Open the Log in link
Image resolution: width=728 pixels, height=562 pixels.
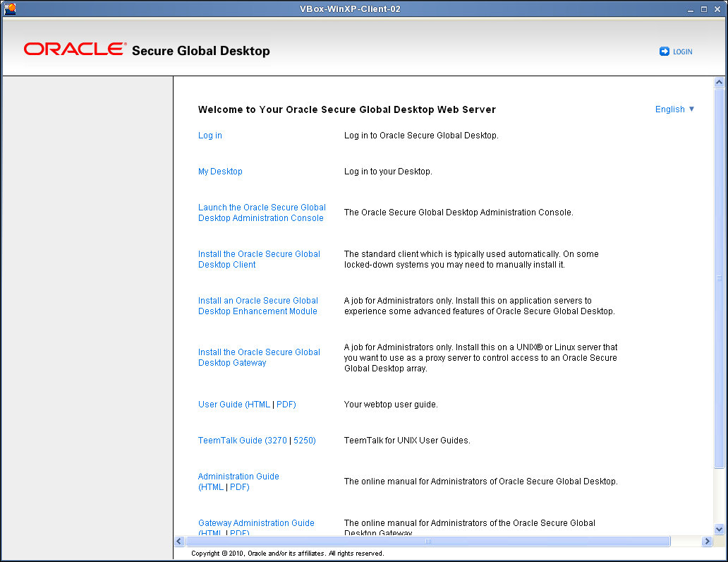[x=210, y=136]
